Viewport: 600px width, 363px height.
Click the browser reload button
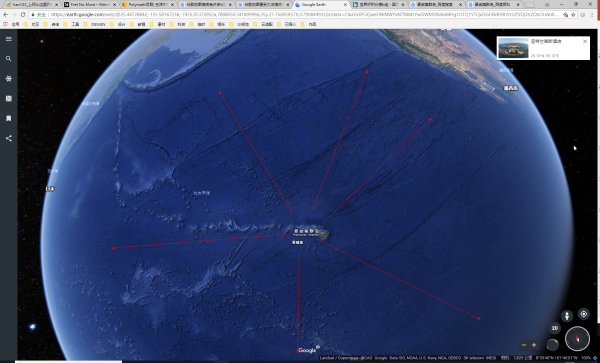23,15
